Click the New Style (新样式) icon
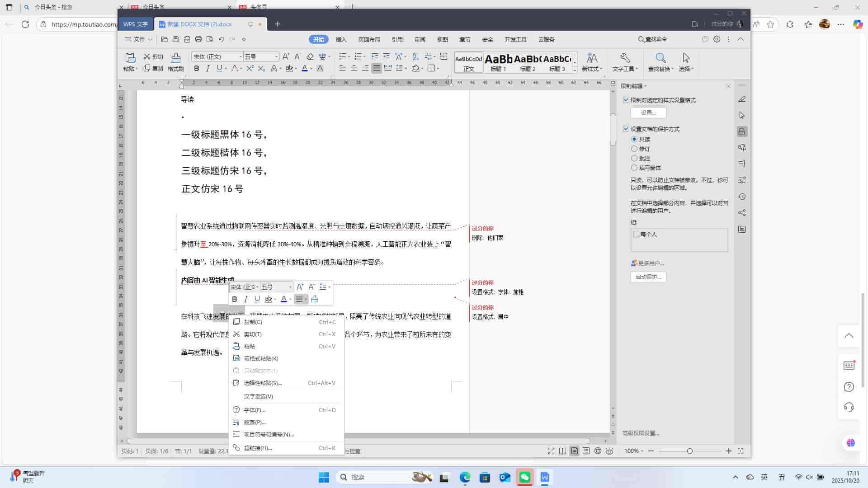Screen dimensions: 868x488 [x=592, y=58]
